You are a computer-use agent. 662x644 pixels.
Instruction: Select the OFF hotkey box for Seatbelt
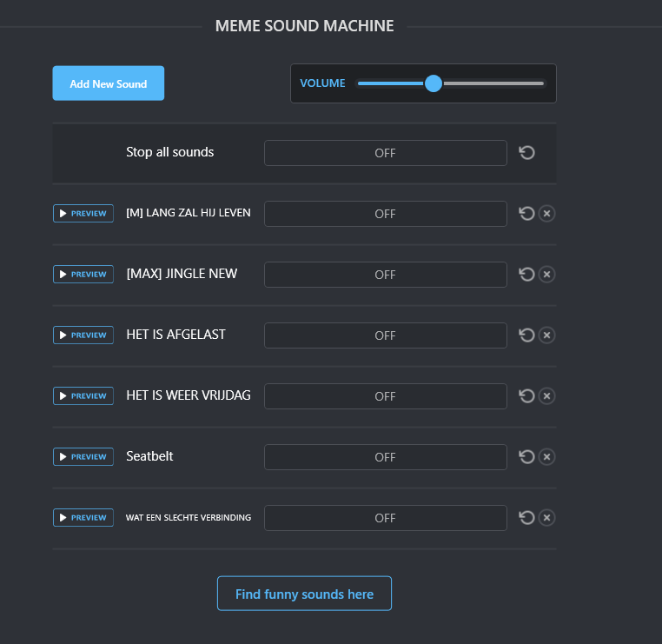(385, 457)
